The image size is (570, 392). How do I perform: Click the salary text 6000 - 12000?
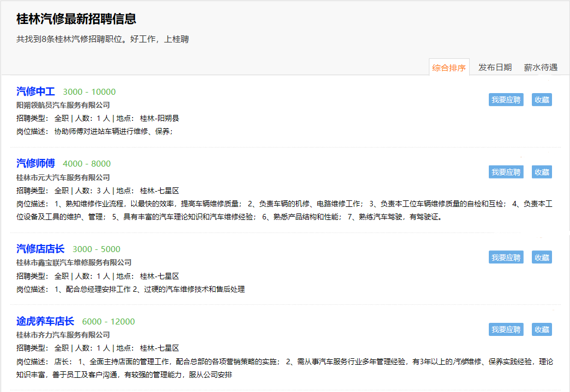tap(108, 322)
